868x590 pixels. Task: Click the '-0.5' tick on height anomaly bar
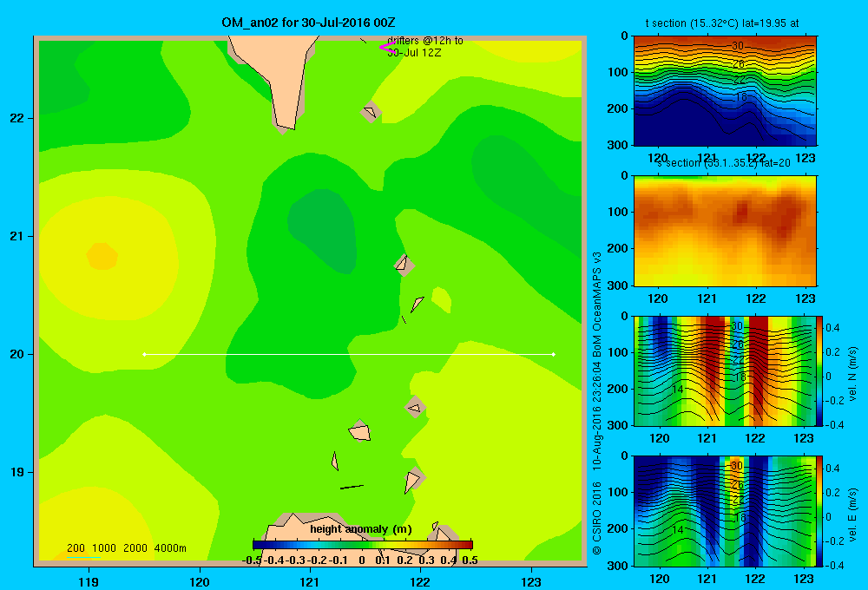tap(252, 560)
